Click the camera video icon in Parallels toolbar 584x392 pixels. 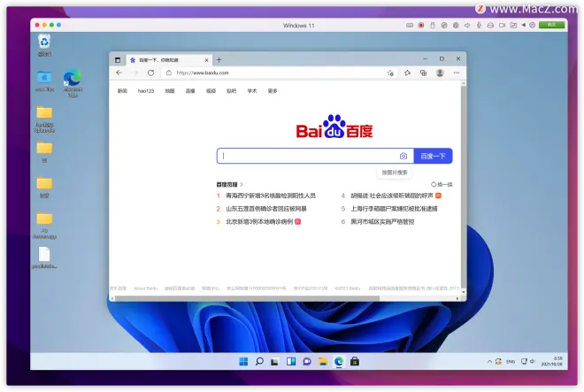click(502, 26)
